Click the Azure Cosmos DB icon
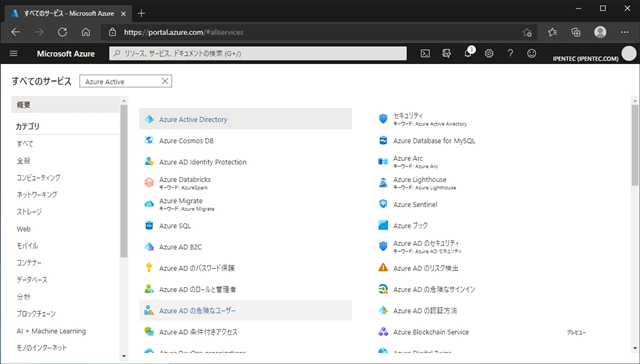 (x=149, y=140)
